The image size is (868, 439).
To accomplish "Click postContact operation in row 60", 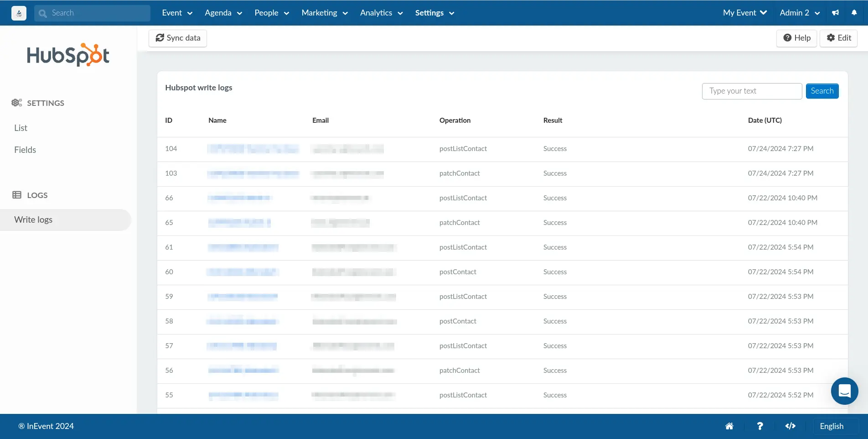I will (x=458, y=272).
